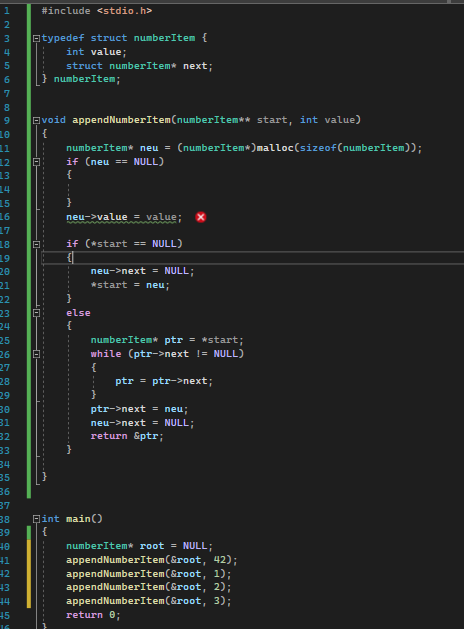
Task: Click the 'appendNumberItem(&root, 3);' call
Action: click(149, 601)
